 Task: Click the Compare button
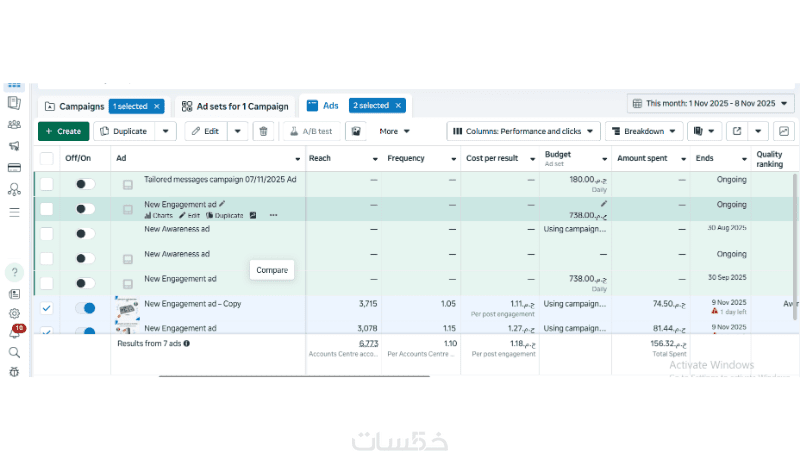[272, 270]
